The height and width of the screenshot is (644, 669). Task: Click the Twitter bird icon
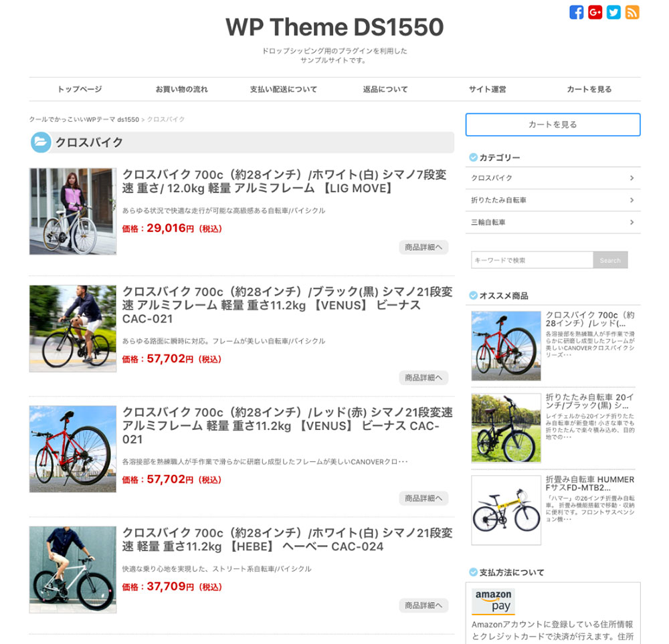(613, 12)
